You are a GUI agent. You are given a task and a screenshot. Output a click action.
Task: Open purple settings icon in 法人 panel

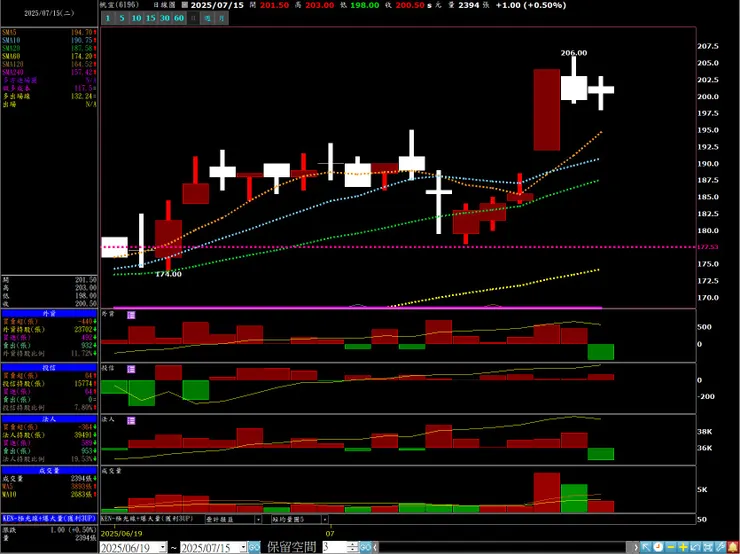(131, 420)
